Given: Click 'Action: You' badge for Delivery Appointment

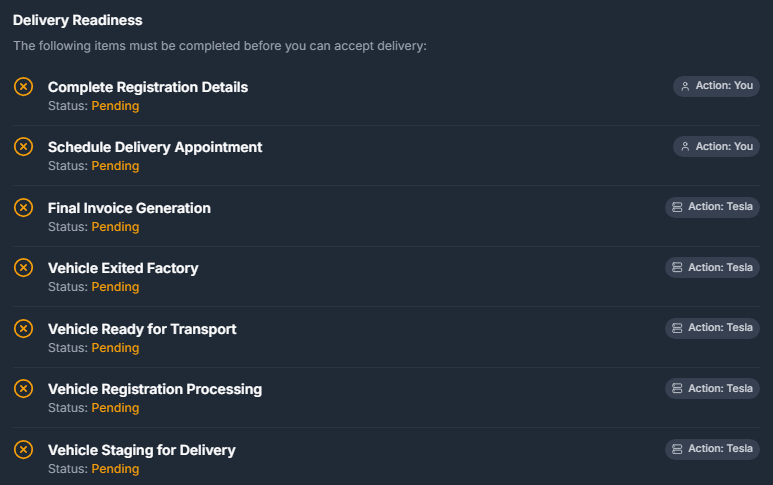Looking at the screenshot, I should point(716,146).
